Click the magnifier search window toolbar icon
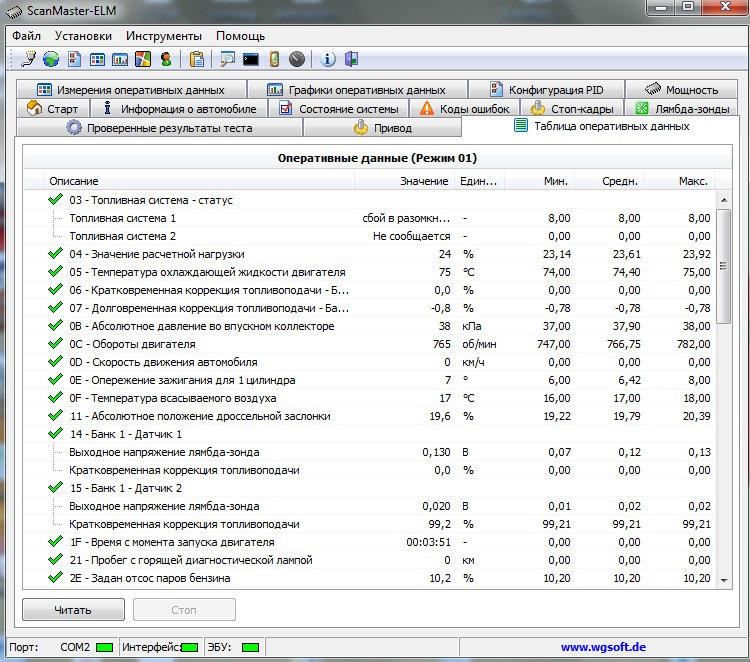750x662 pixels. click(227, 59)
